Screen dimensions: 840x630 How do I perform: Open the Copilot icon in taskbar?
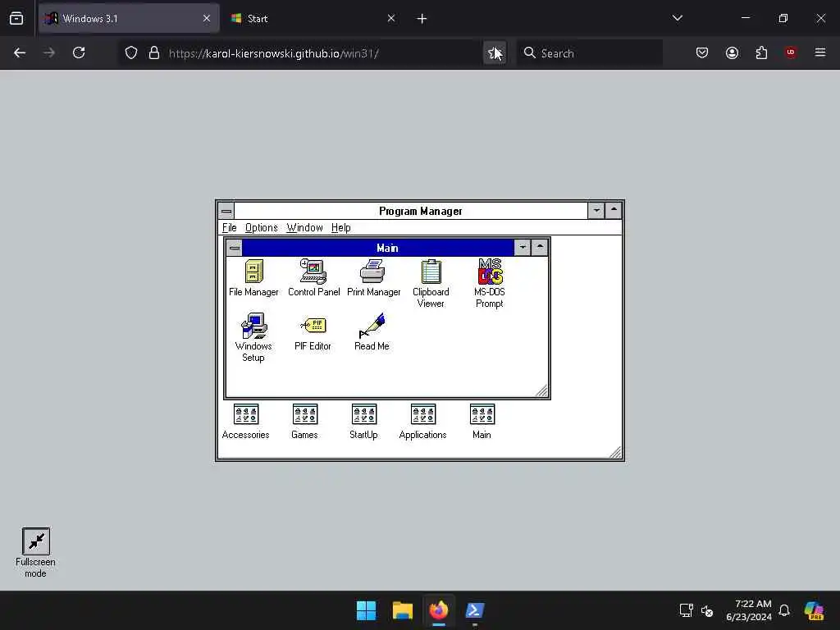814,610
